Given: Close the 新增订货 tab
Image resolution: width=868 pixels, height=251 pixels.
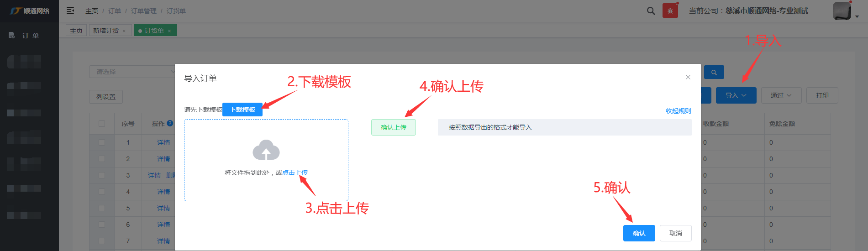Looking at the screenshot, I should (124, 31).
